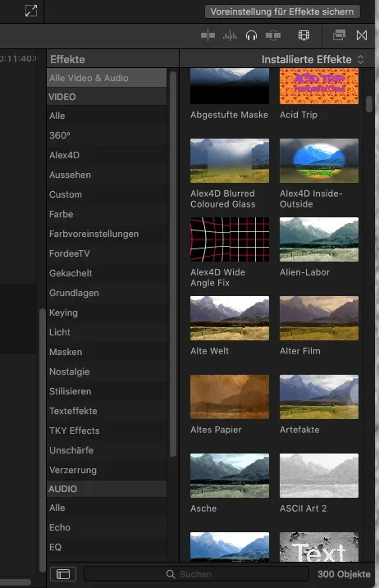Select the 'Farbe' category
379x588 pixels.
(107, 214)
